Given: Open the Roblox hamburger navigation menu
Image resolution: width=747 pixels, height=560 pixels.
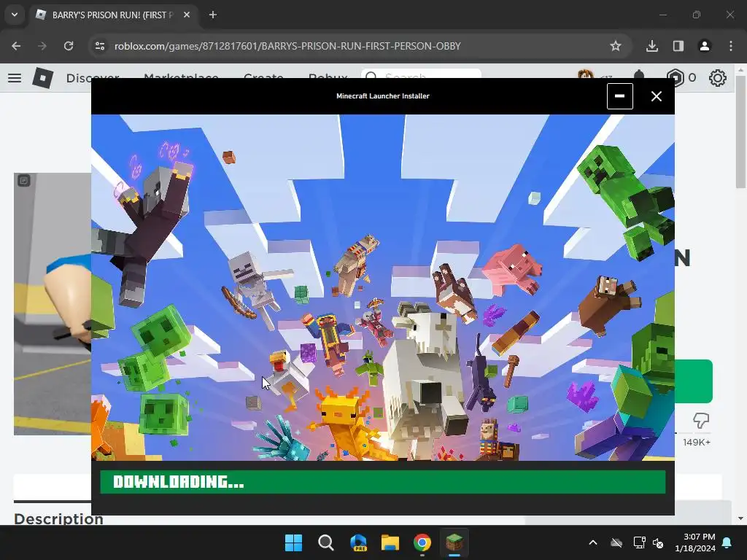Looking at the screenshot, I should (15, 77).
